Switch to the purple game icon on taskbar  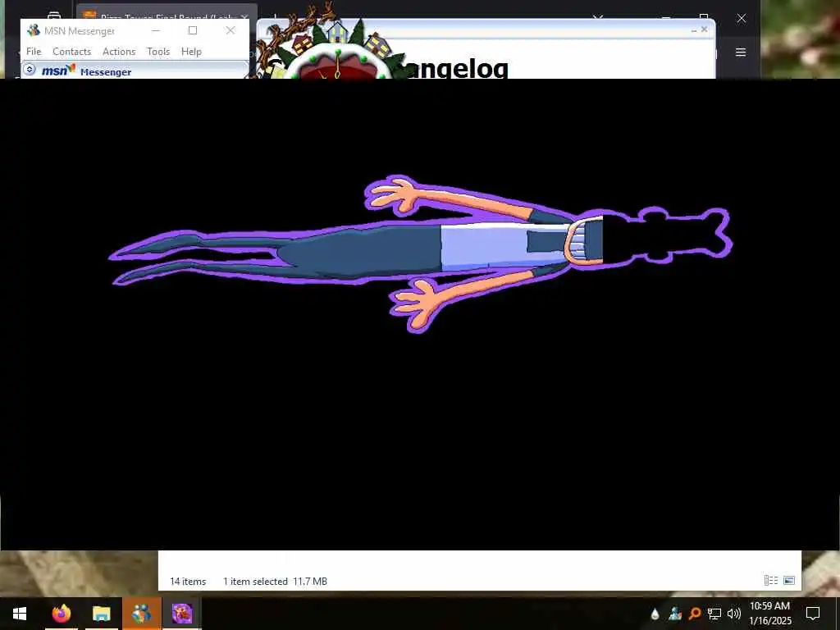[182, 614]
